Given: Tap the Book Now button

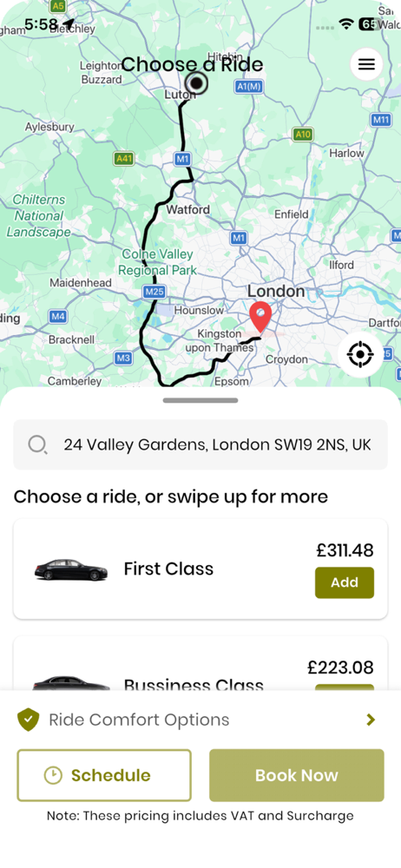Looking at the screenshot, I should [x=296, y=775].
